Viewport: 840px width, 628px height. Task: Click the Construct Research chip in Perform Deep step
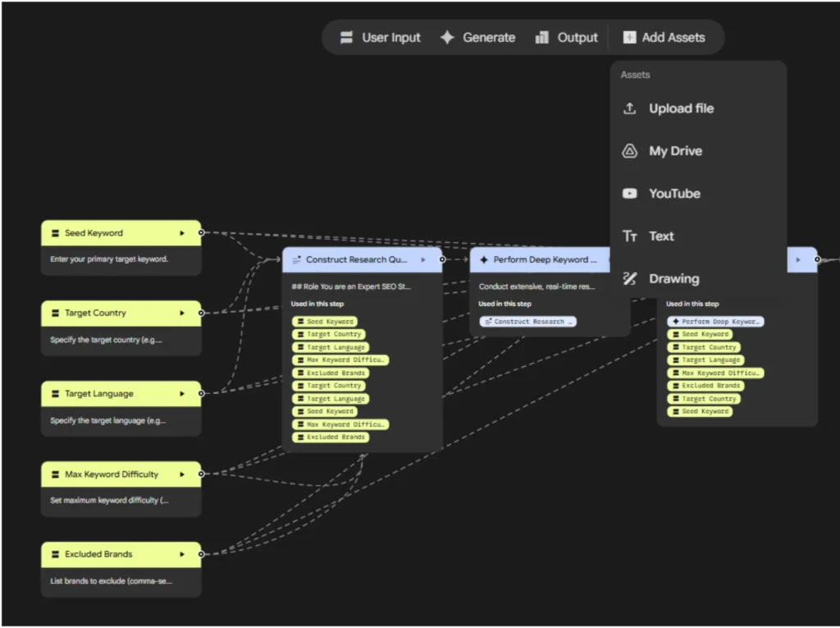527,321
